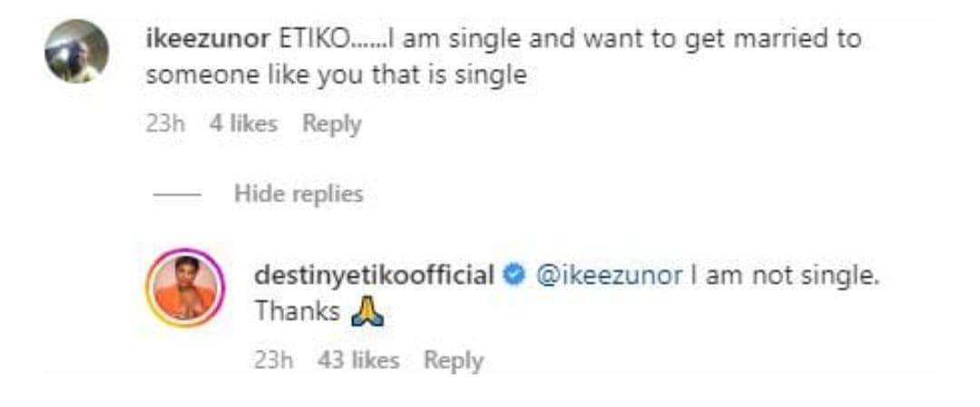Reply to destinyetikoofficial's comment
The image size is (980, 407).
pos(453,361)
